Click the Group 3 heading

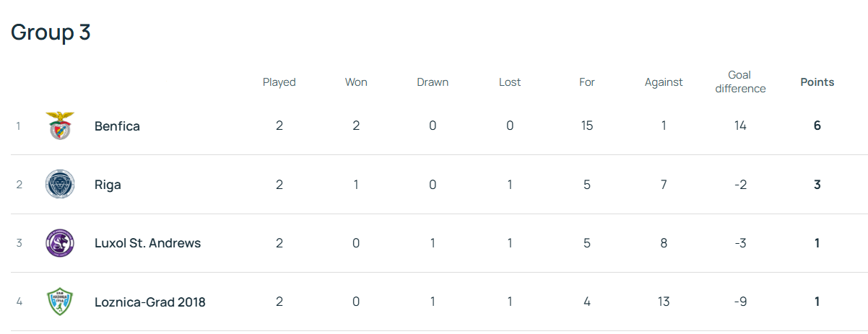point(51,32)
